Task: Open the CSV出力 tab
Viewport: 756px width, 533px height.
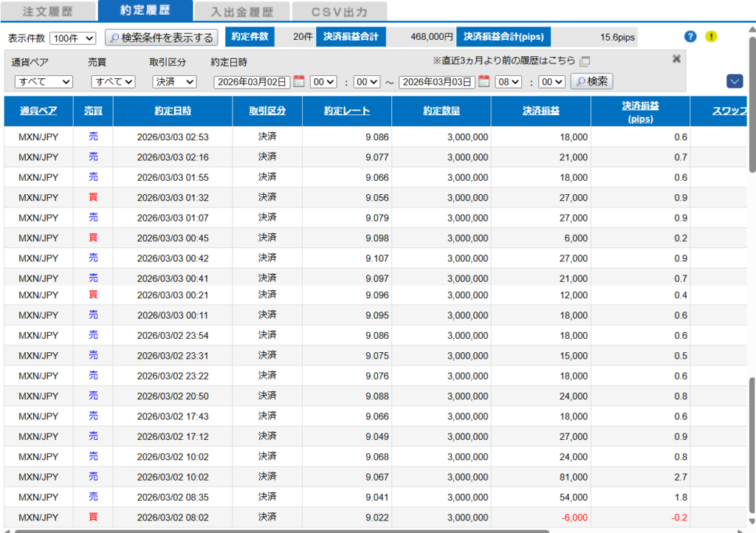Action: coord(340,12)
